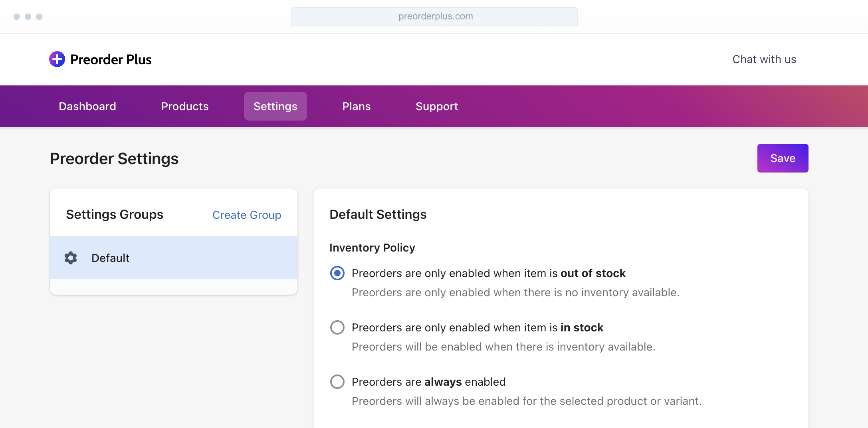The width and height of the screenshot is (868, 428).
Task: Open the Dashboard tab
Action: (87, 106)
